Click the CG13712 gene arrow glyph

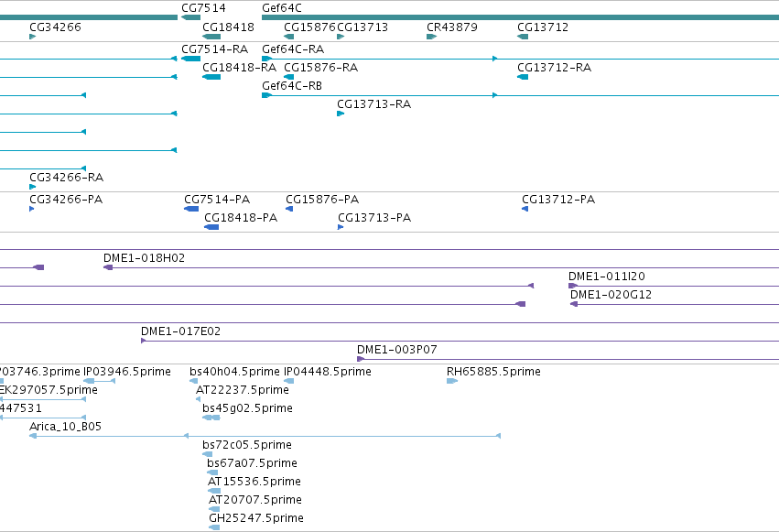523,37
